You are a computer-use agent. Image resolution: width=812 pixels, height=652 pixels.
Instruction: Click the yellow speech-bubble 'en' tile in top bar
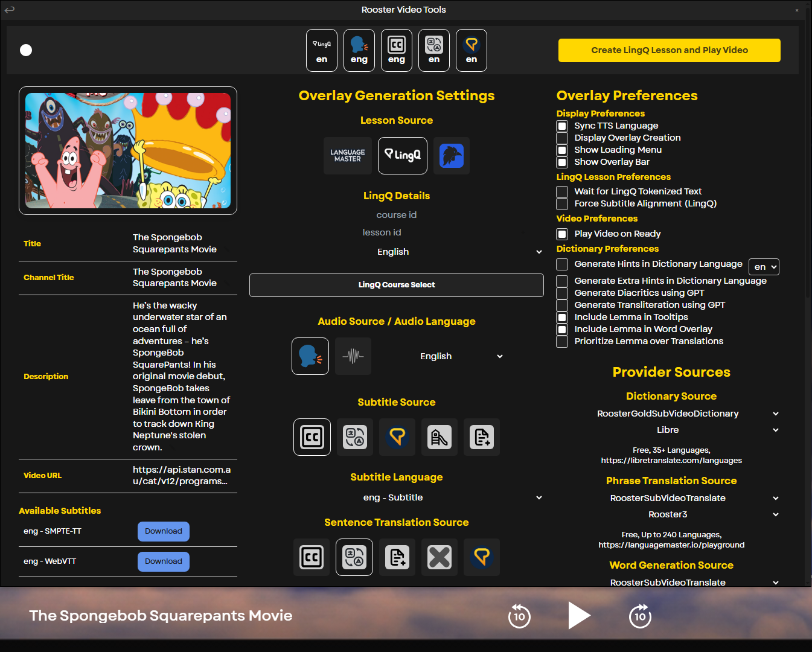click(x=472, y=51)
